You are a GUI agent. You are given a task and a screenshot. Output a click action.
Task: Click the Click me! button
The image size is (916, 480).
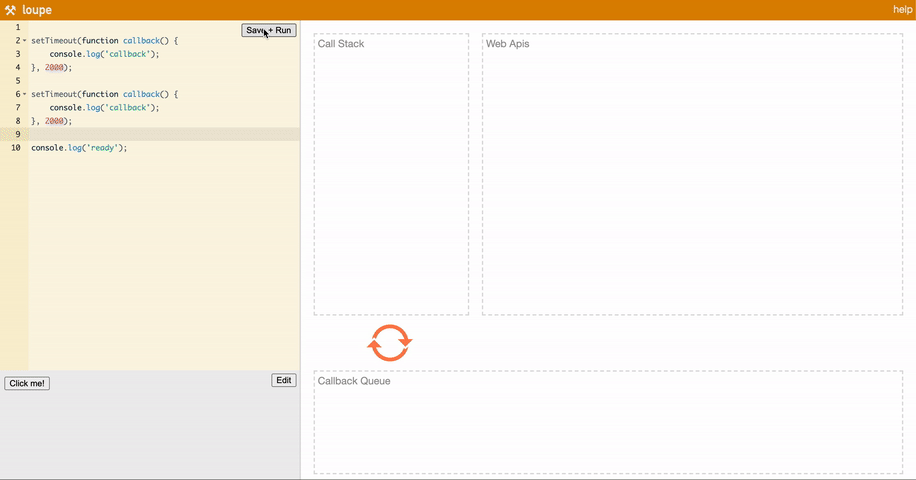click(x=27, y=384)
